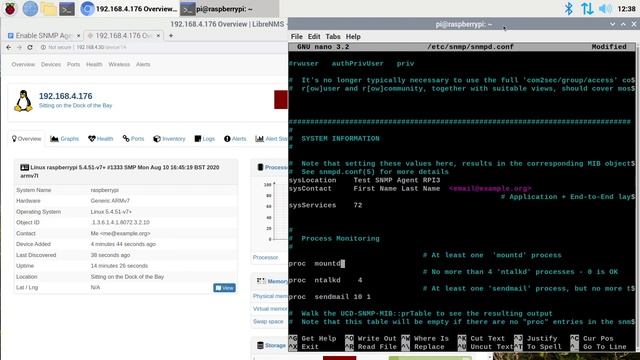
Task: Open the volume control tray icon
Action: point(605,8)
